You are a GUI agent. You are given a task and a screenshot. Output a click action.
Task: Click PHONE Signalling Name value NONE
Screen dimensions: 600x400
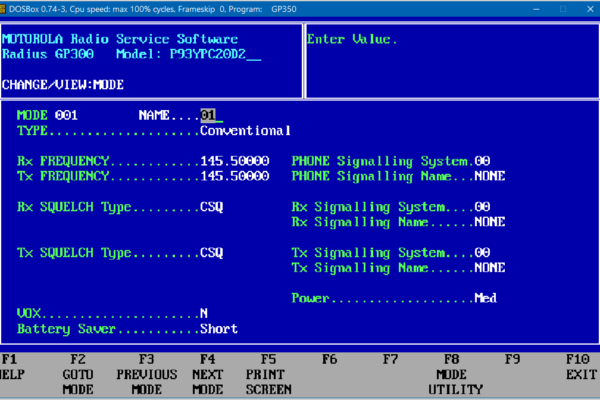490,176
